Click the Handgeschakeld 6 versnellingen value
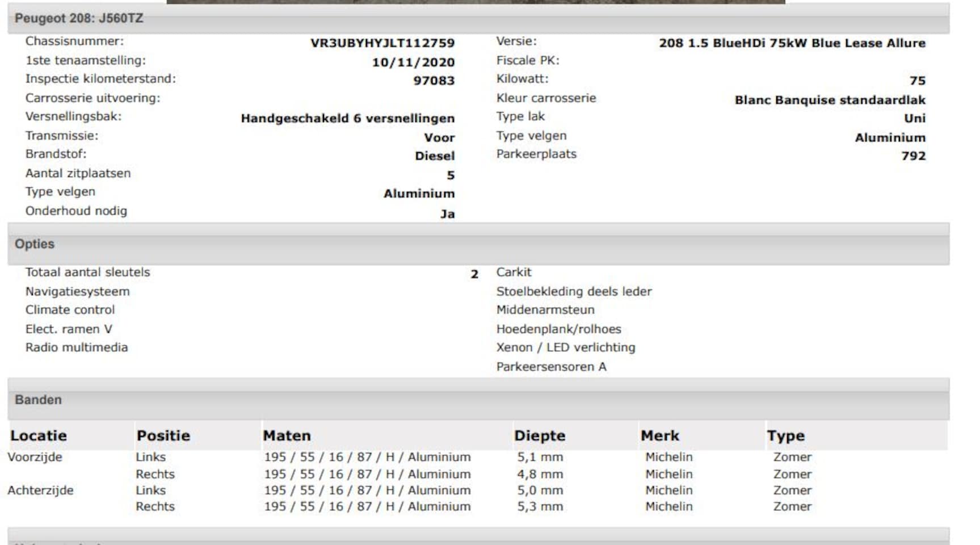 [x=347, y=119]
